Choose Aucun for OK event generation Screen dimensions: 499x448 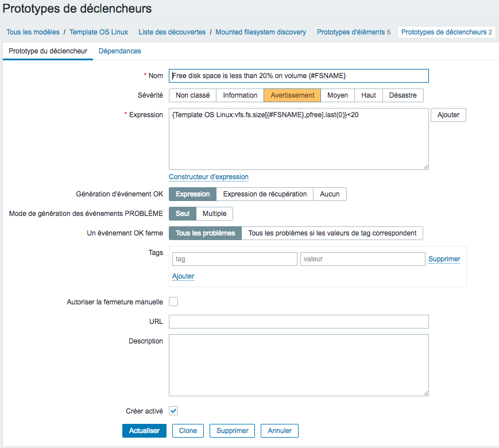330,194
